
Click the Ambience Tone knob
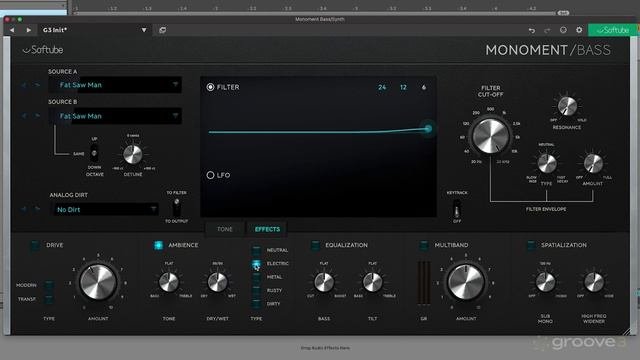coord(169,282)
